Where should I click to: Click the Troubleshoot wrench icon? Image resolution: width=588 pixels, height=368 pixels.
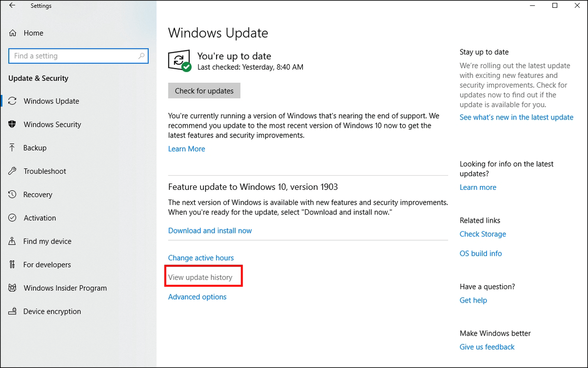click(13, 171)
